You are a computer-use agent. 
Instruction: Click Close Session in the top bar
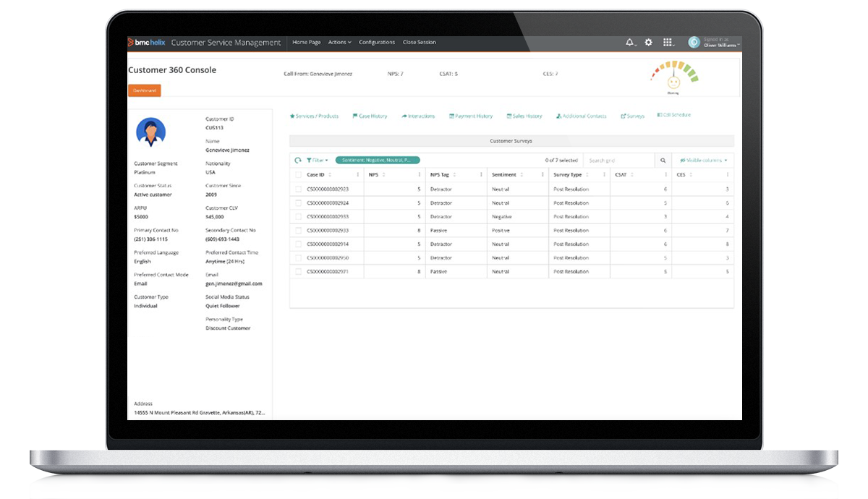point(420,43)
